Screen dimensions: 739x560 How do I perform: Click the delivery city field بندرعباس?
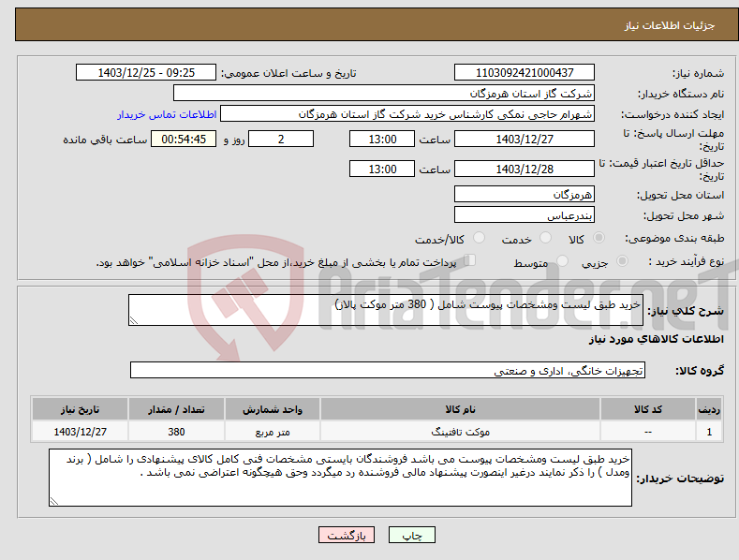(525, 215)
